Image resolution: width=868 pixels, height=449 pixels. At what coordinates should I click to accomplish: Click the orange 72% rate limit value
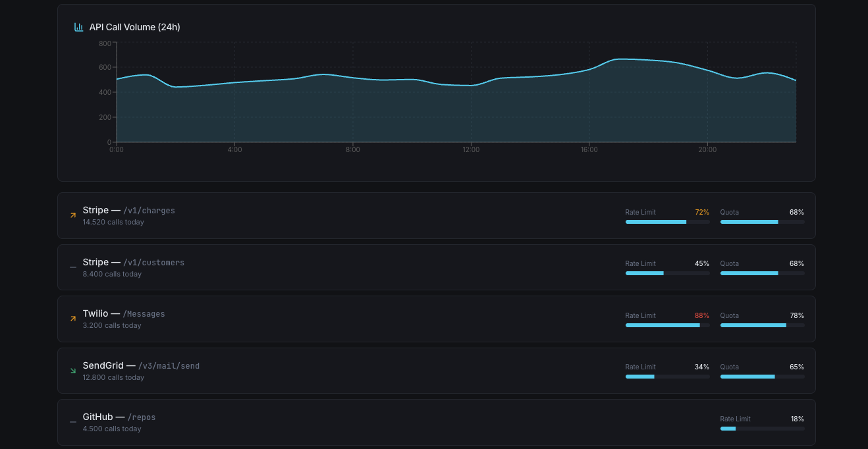(x=702, y=213)
